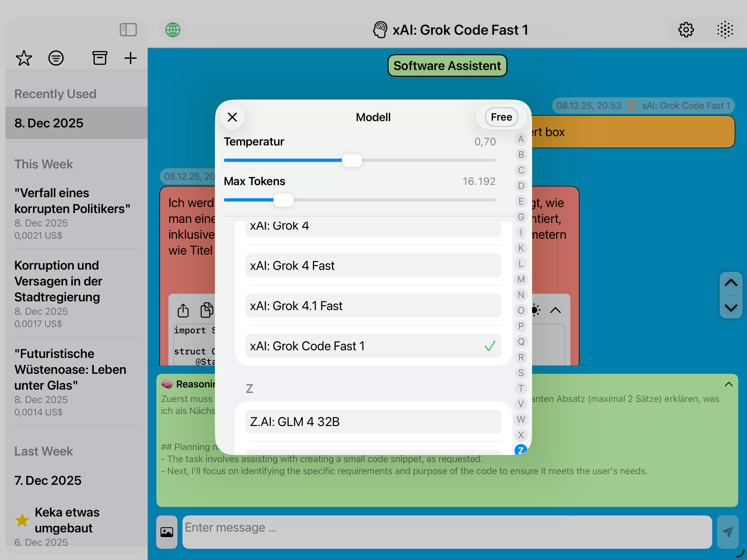Click the 16.192 Max Tokens value
The width and height of the screenshot is (747, 560).
(479, 181)
